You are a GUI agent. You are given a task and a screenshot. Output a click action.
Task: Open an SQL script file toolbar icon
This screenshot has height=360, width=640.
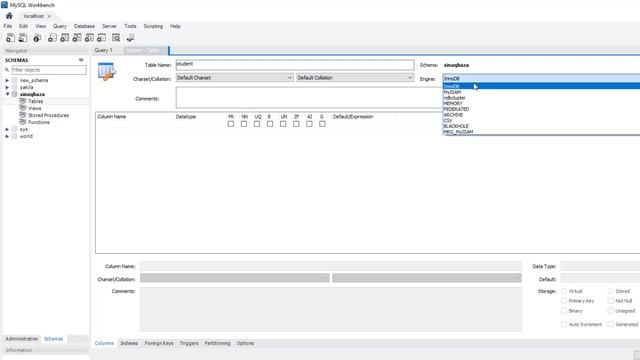tap(23, 38)
